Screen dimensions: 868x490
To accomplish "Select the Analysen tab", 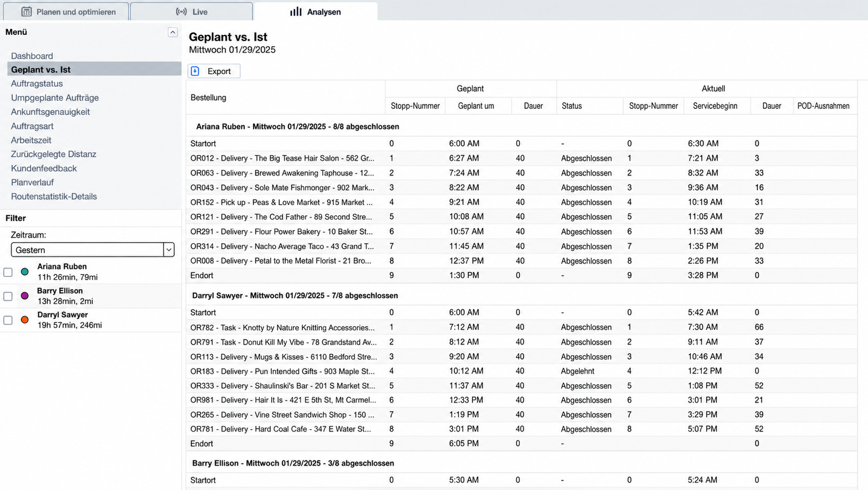I will (x=315, y=12).
